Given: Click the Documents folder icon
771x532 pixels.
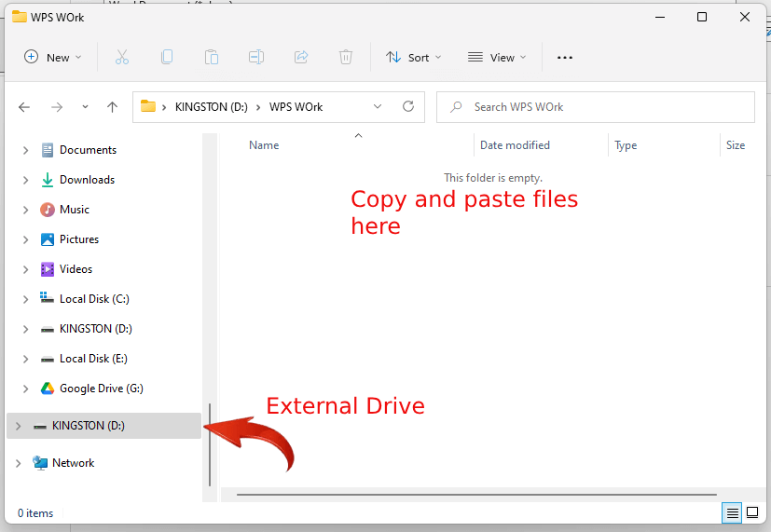Looking at the screenshot, I should click(x=48, y=150).
